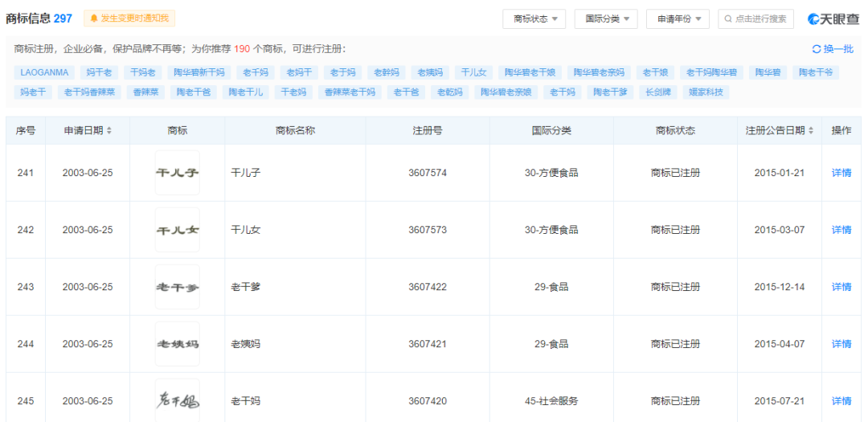
Task: Select the 陶老干爹 tag
Action: (610, 92)
